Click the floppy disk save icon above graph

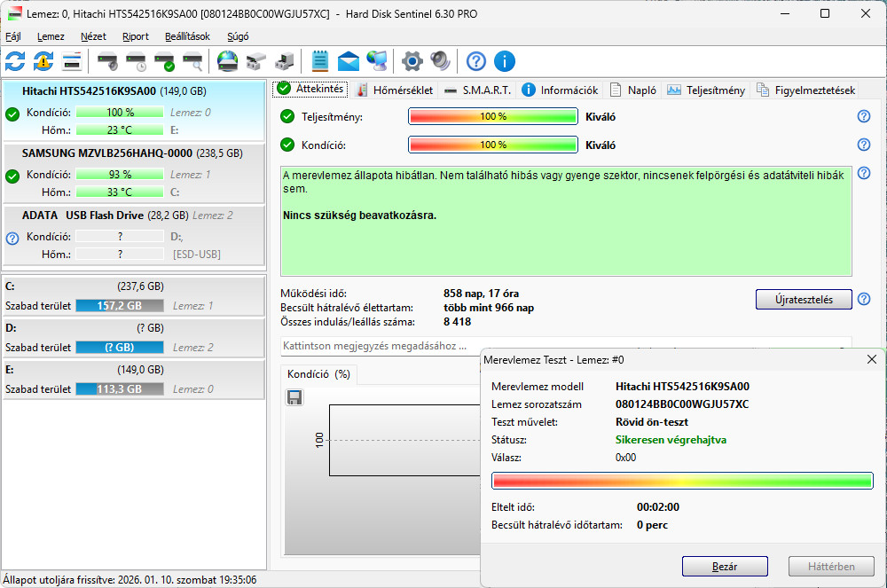(x=295, y=397)
